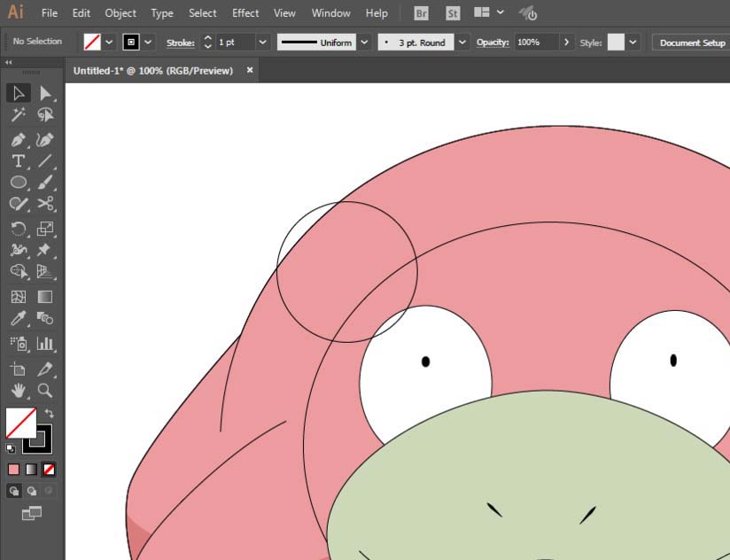Open the Object menu
The image size is (730, 560).
point(120,13)
